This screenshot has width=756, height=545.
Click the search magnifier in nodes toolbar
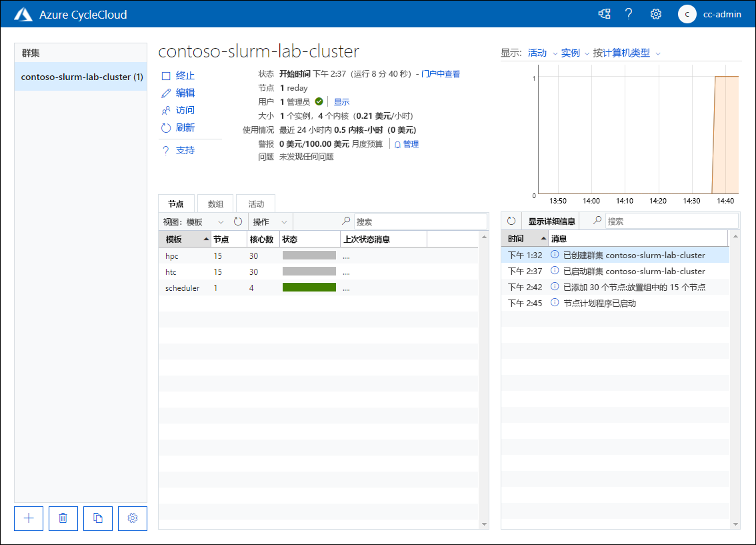[x=346, y=221]
